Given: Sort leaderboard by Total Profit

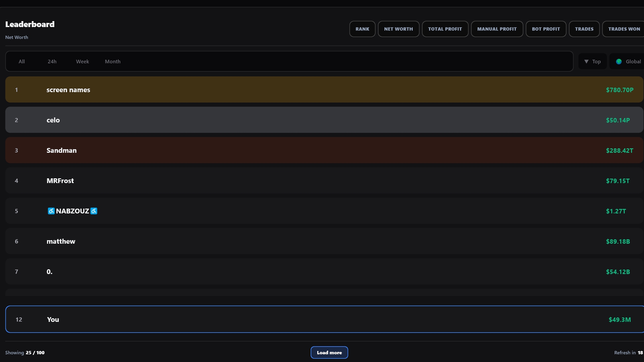Looking at the screenshot, I should coord(445,29).
